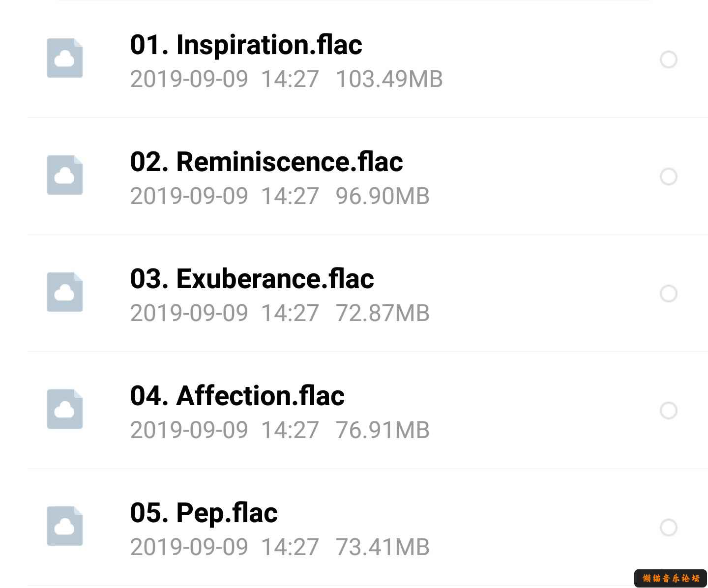Screen dimensions: 708x588
Task: Click the cloud file icon next to 04. Affection.flac
Action: click(65, 409)
